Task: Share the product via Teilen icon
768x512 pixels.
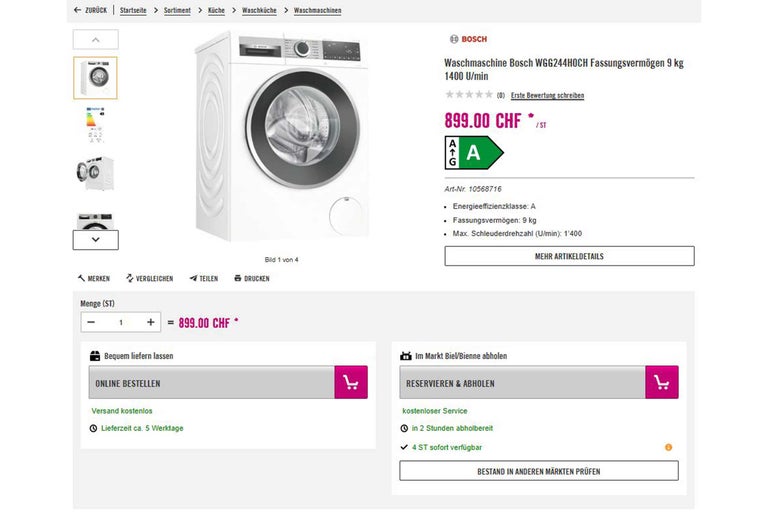Action: pyautogui.click(x=193, y=278)
